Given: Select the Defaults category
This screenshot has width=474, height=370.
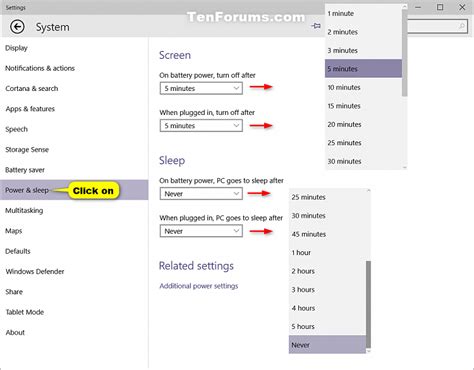Looking at the screenshot, I should pos(18,251).
